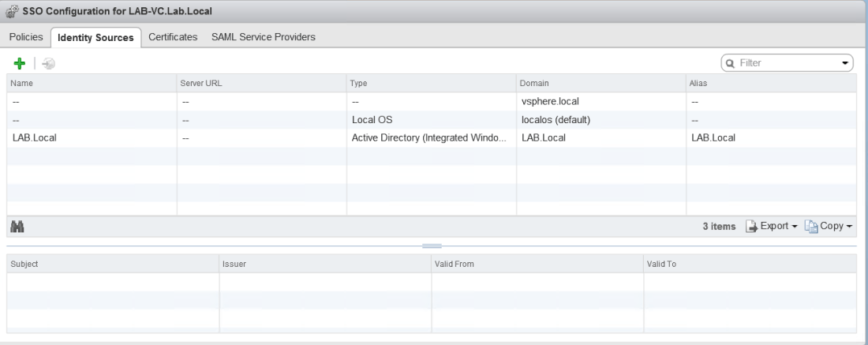The height and width of the screenshot is (345, 868).
Task: Click the Copy clipboard icon
Action: coord(810,227)
